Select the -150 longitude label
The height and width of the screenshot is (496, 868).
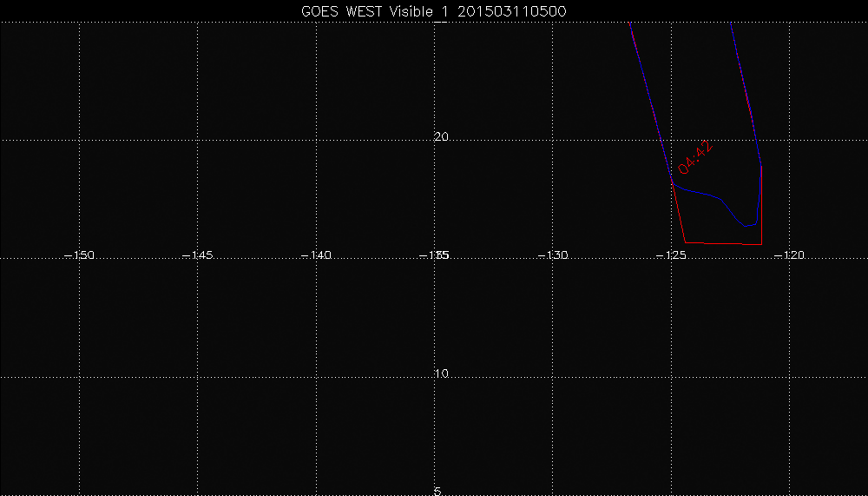pyautogui.click(x=80, y=255)
